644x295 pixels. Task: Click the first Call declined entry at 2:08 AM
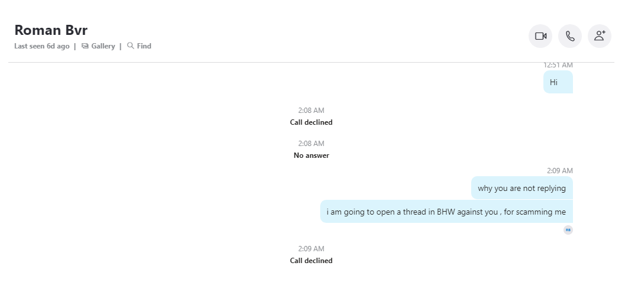tap(311, 122)
